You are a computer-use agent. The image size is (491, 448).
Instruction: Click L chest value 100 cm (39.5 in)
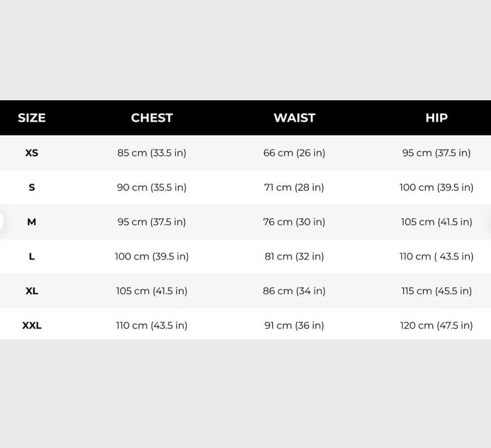point(152,256)
